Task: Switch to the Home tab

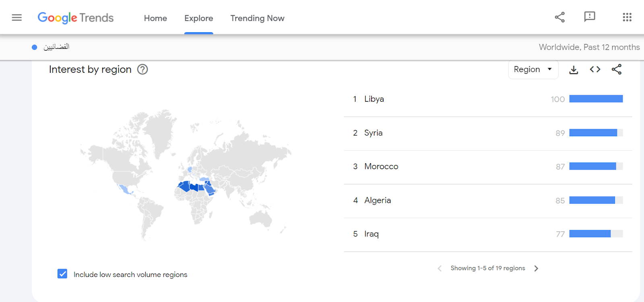Action: [x=155, y=18]
